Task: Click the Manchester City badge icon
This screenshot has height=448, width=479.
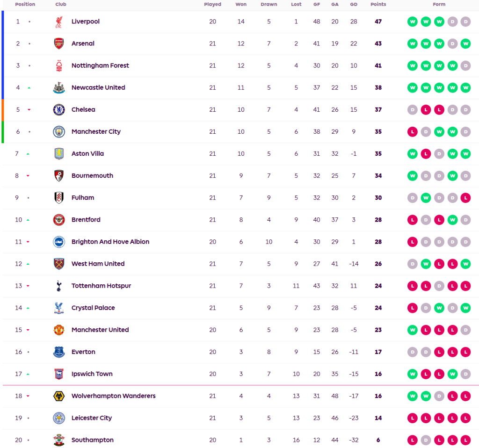Action: point(58,131)
